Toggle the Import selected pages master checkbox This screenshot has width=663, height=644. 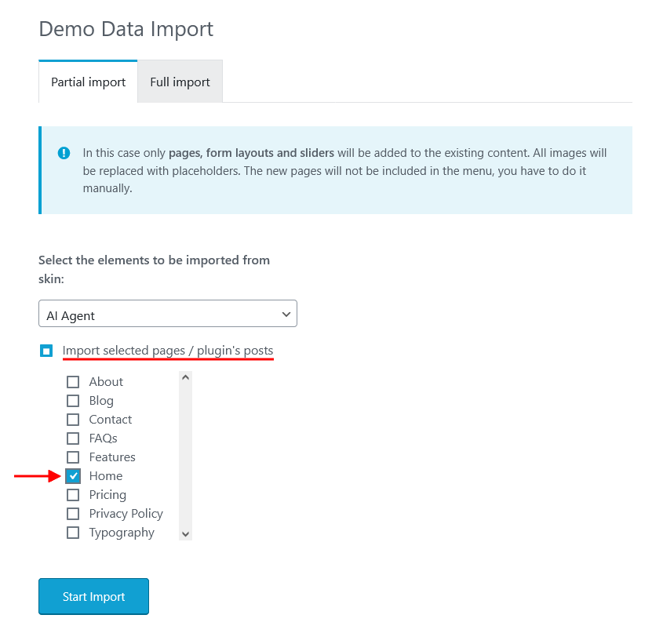[x=46, y=351]
